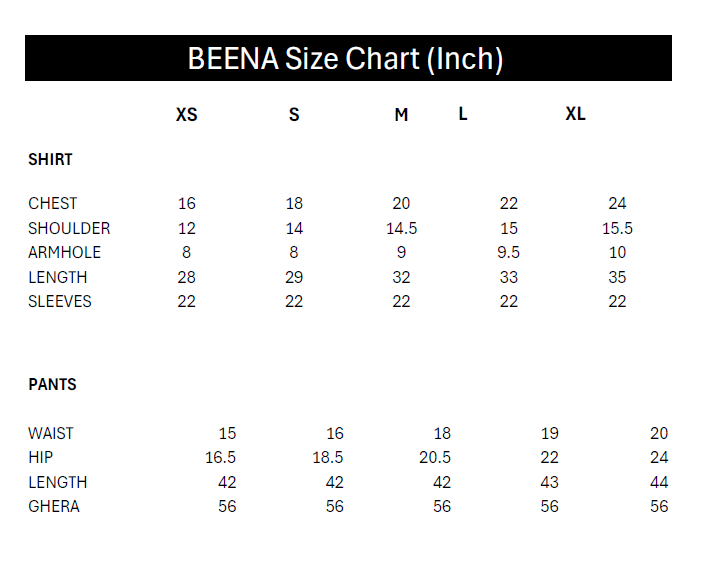Click the 43 pants length value
Screen dimensions: 725x568
(549, 482)
